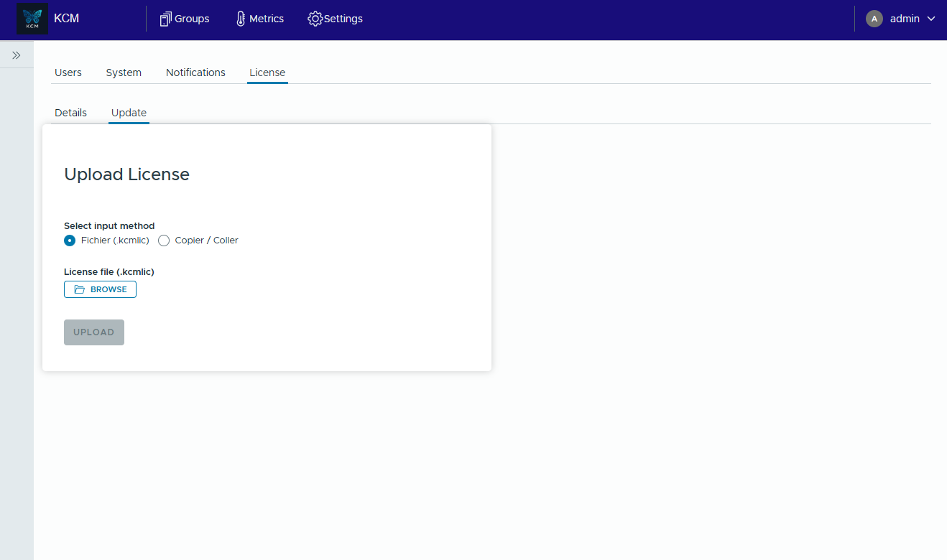Expand the collapsed left sidebar
Image resolution: width=947 pixels, height=560 pixels.
17,55
